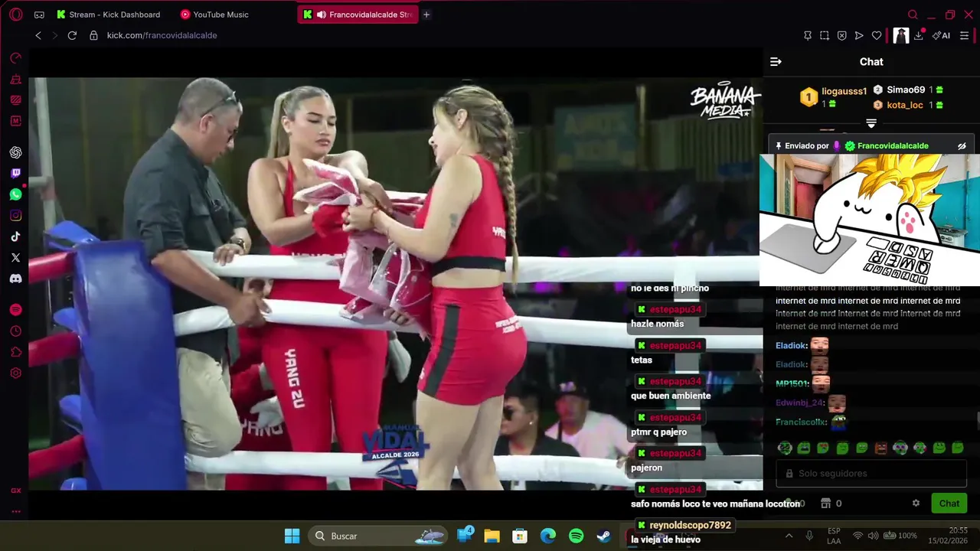Toggle the ad blocker shield icon
Image resolution: width=980 pixels, height=551 pixels.
(x=841, y=35)
